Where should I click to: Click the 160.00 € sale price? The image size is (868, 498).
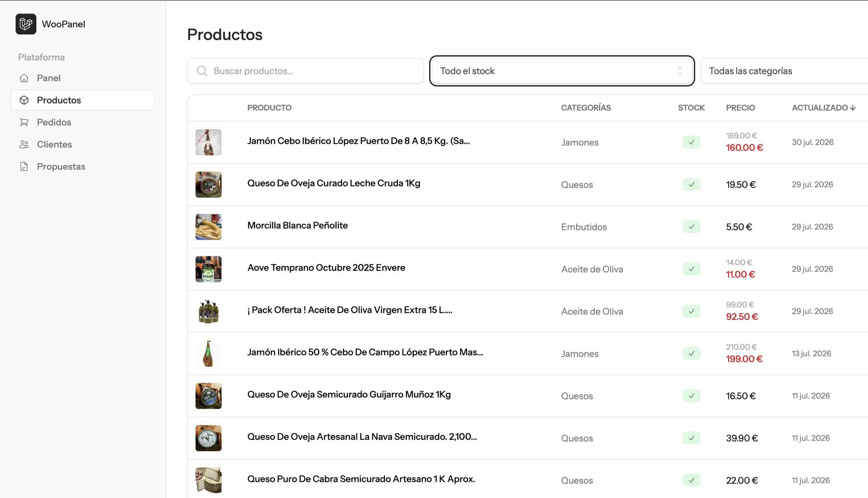[744, 148]
